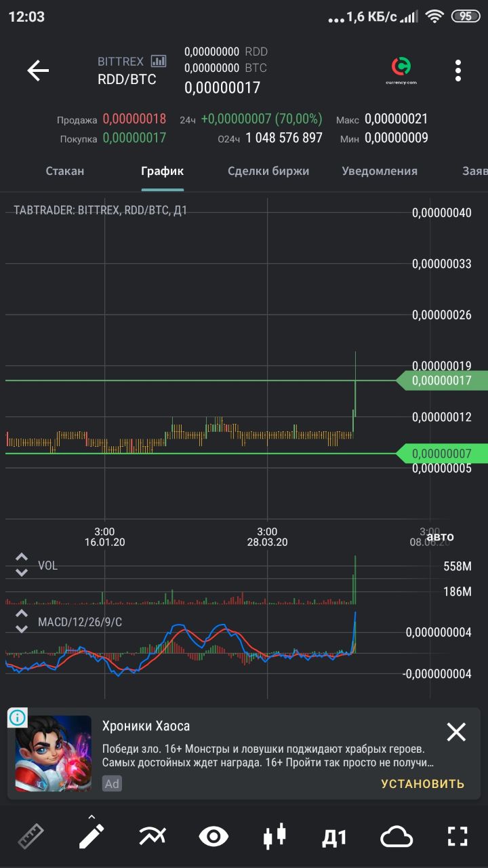Tap the MACD/12/26/9/C indicator label
This screenshot has width=488, height=868.
click(80, 622)
